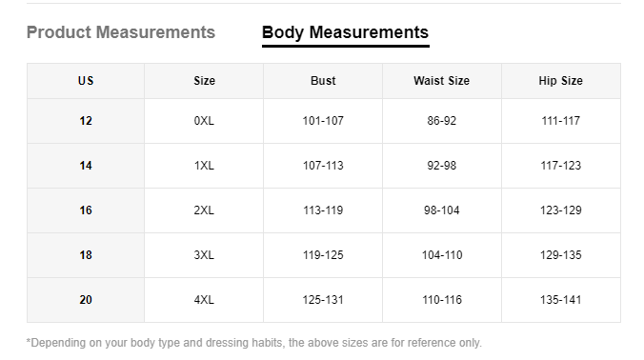Screen dimensions: 644x360
Task: Click the 2XL size cell
Action: (x=204, y=210)
